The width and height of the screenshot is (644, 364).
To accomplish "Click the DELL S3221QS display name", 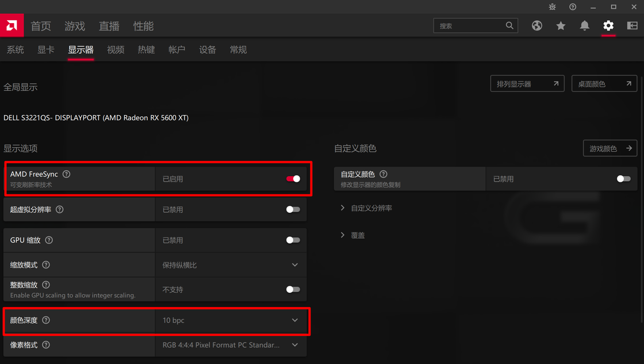I will (95, 117).
